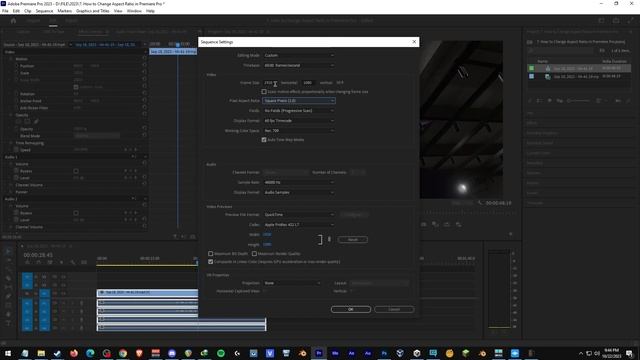Image resolution: width=640 pixels, height=360 pixels.
Task: Click the Effect Controls playhead
Action: pos(178,44)
